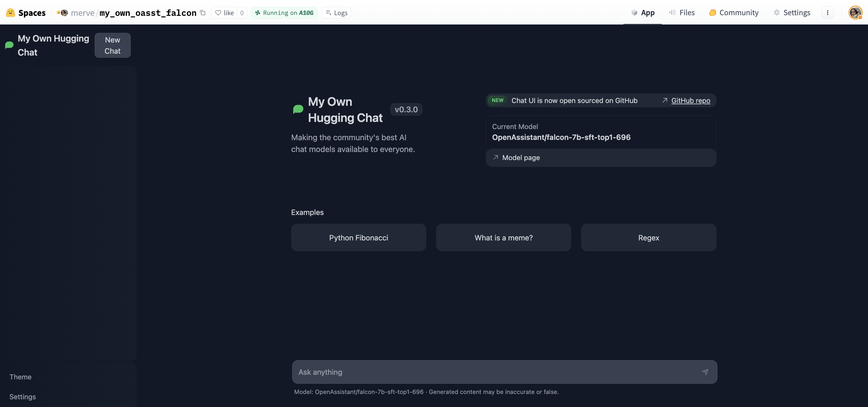Start a New Chat

(x=113, y=46)
